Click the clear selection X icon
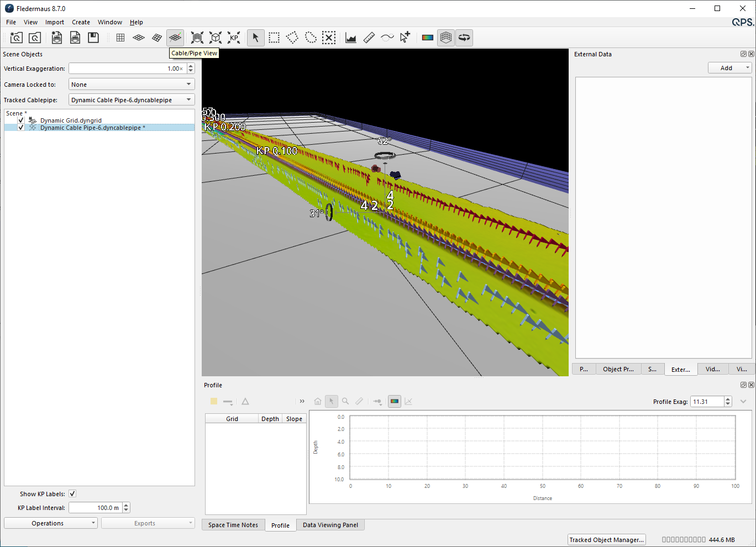 coord(329,38)
